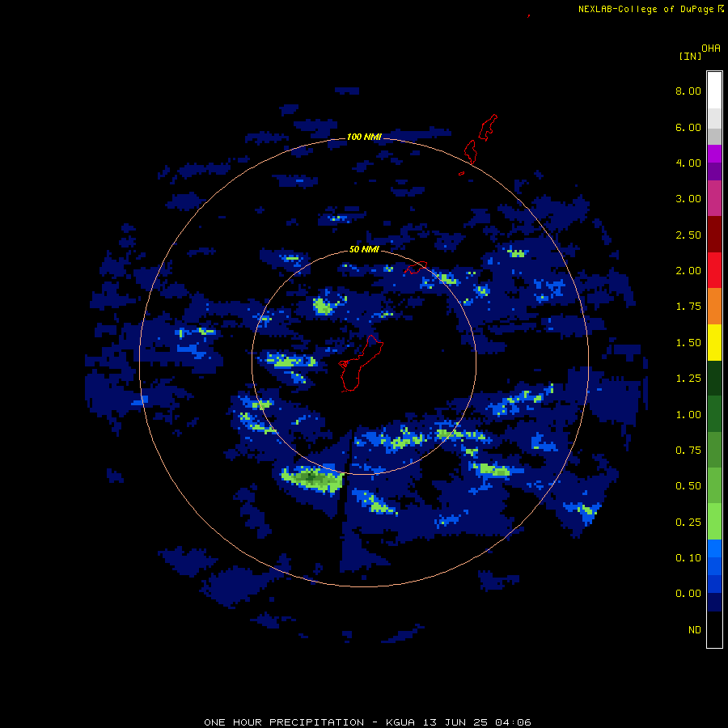The image size is (728, 728).
Task: Click the pink swatch beside 3.00
Action: [x=714, y=198]
